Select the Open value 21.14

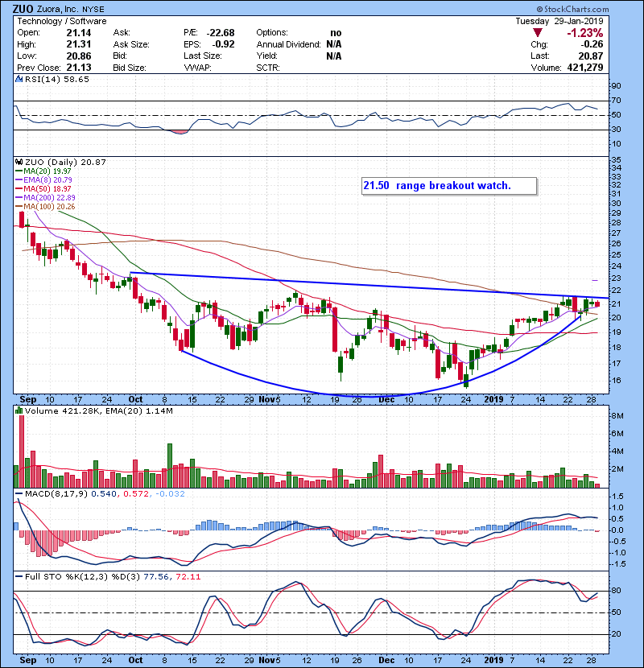coord(79,33)
